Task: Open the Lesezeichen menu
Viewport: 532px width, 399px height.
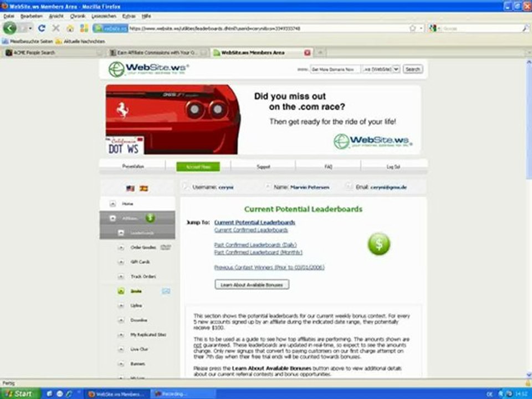Action: [x=104, y=16]
